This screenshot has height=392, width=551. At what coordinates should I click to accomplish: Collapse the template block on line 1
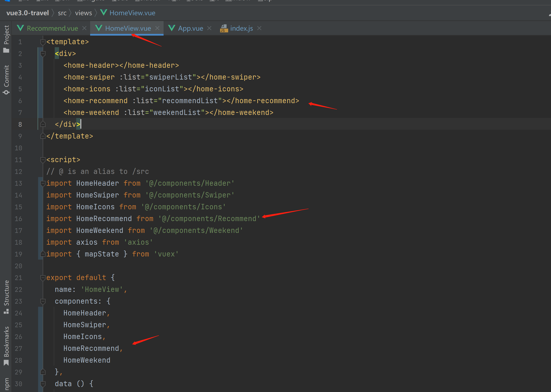(43, 42)
